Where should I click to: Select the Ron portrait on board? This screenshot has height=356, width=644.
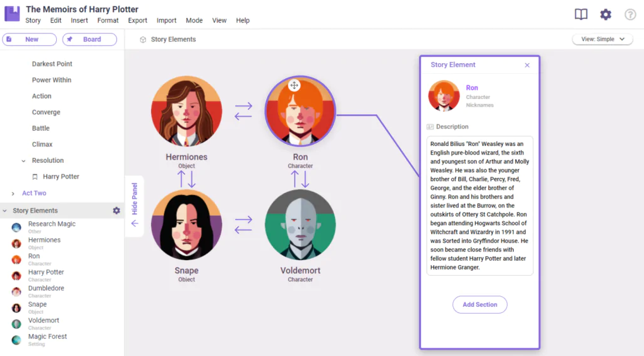pyautogui.click(x=300, y=110)
